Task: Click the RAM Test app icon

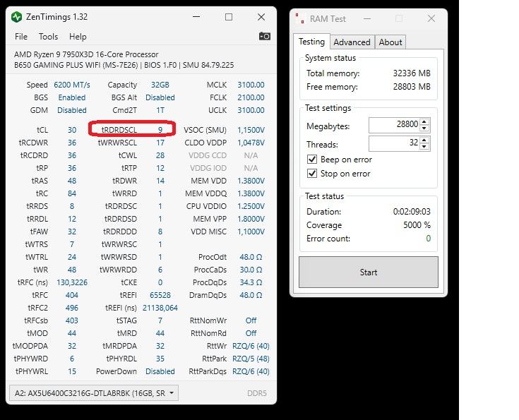Action: click(300, 18)
